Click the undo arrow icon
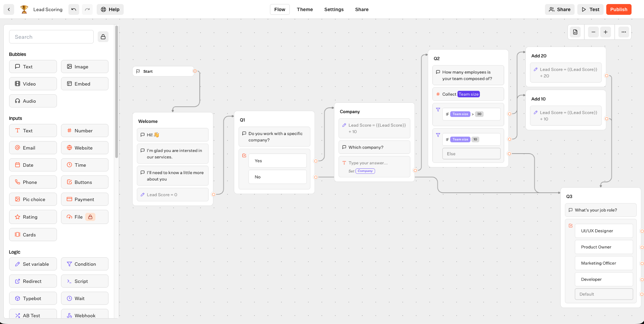The height and width of the screenshot is (324, 644). click(73, 9)
